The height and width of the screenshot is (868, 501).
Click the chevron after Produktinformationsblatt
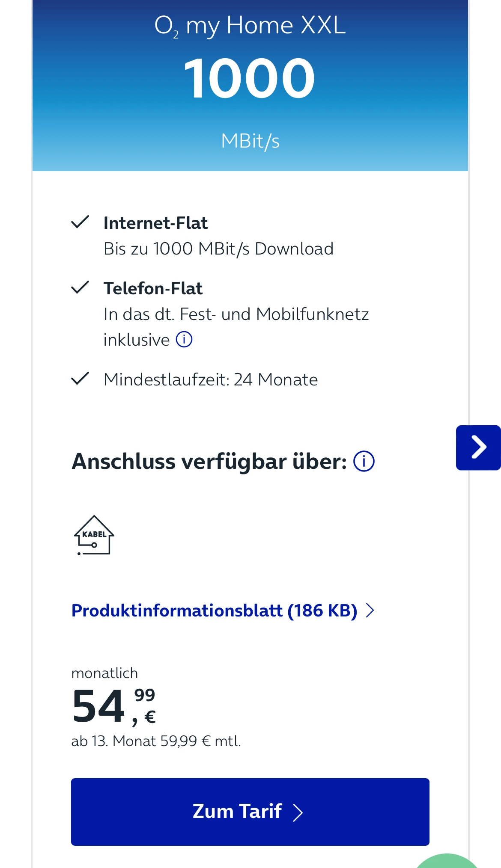(x=370, y=610)
